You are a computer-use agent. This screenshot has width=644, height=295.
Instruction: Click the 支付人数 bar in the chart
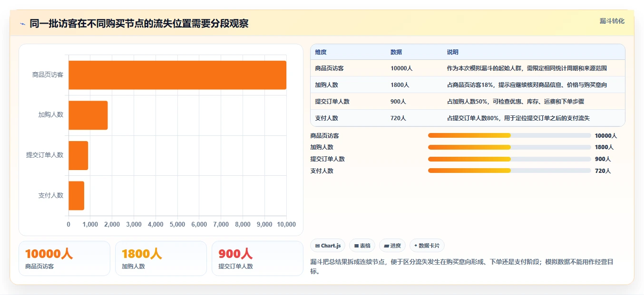click(76, 196)
